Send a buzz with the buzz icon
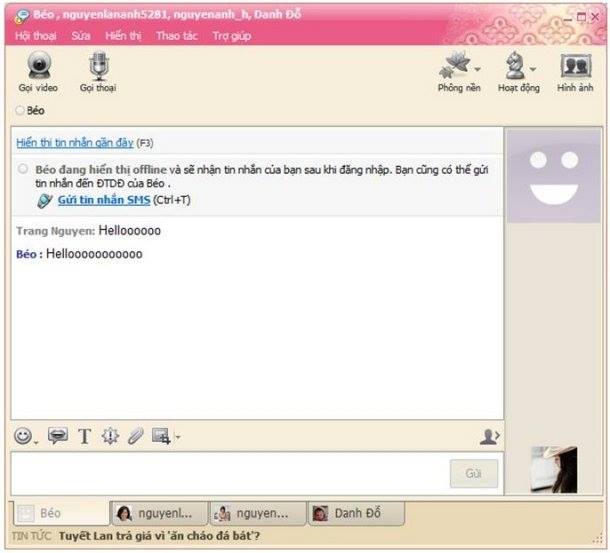Screen dimensions: 610x553 tap(110, 436)
